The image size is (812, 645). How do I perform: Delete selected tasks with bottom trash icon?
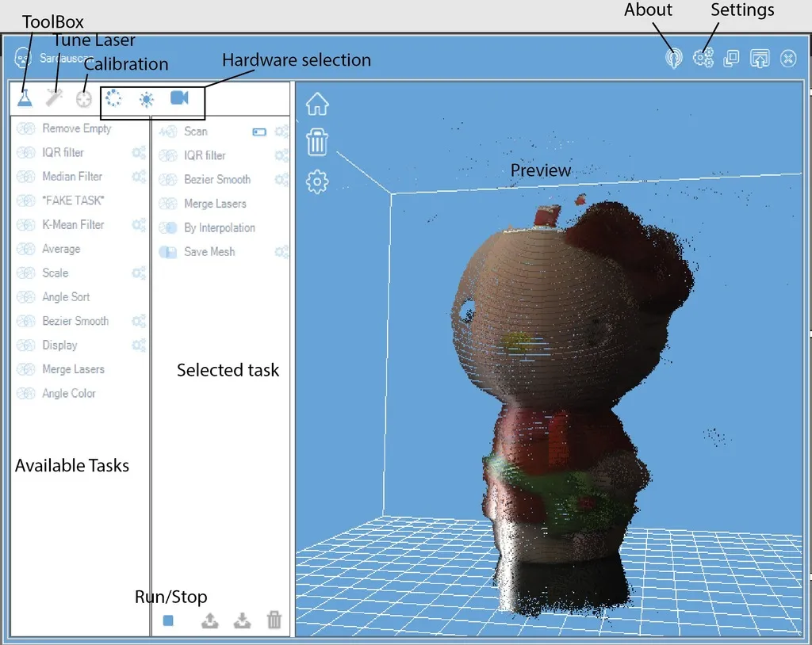(x=274, y=620)
